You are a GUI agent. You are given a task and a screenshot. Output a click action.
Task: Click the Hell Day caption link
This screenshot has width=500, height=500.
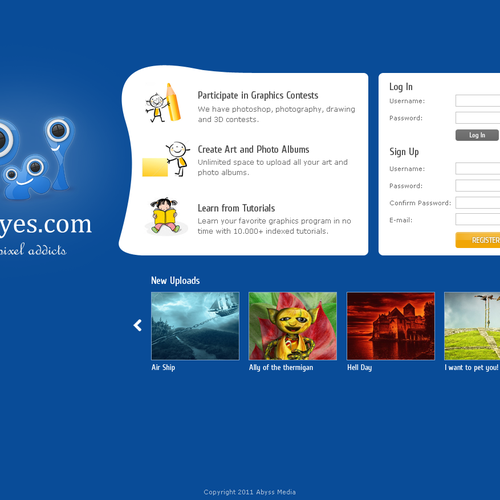click(359, 367)
